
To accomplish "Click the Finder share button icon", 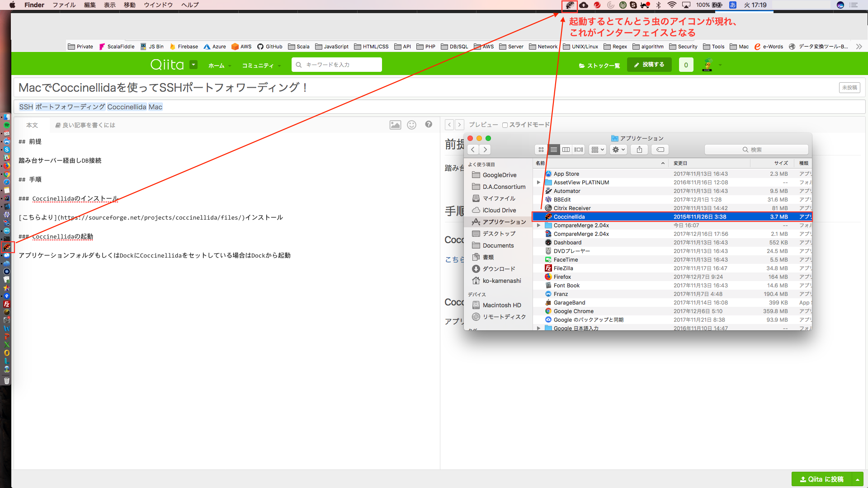I will click(x=639, y=150).
